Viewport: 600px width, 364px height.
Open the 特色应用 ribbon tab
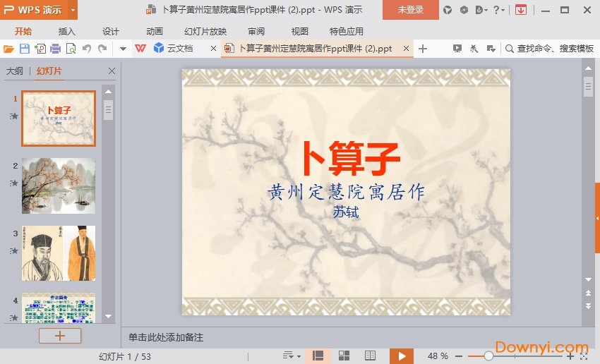[347, 31]
